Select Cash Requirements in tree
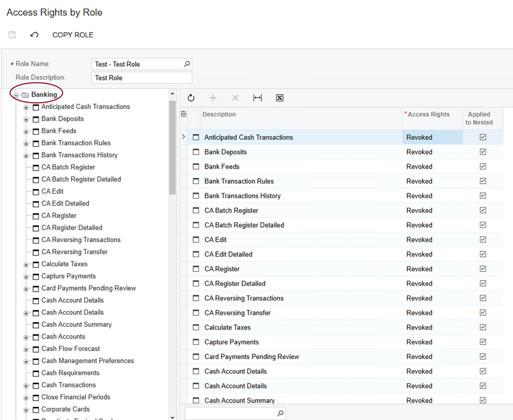513x420 pixels. 71,373
